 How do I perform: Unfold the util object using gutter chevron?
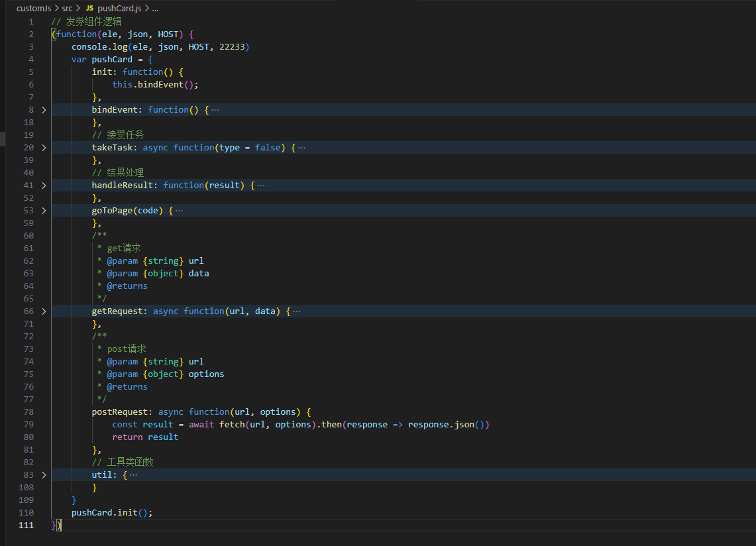[44, 475]
